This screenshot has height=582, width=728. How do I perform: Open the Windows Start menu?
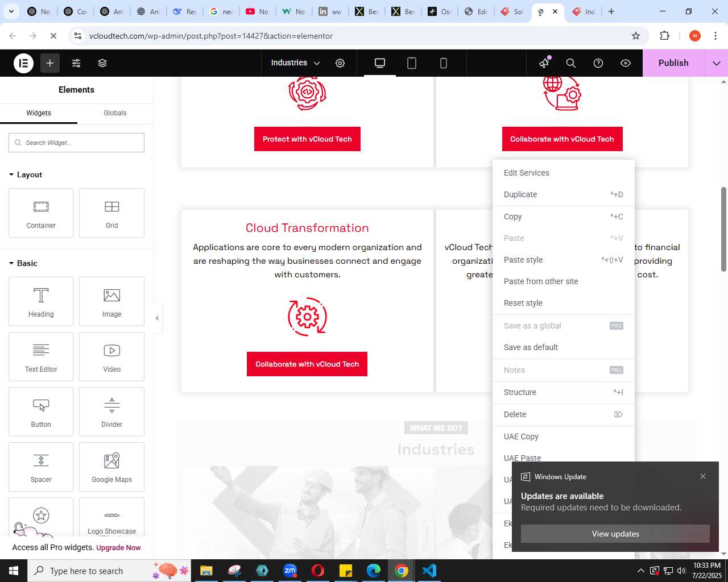point(14,571)
